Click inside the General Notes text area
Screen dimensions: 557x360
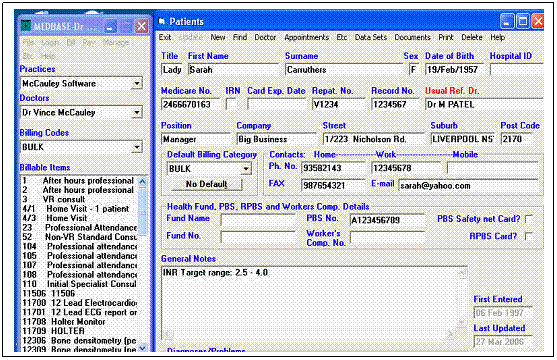314,302
